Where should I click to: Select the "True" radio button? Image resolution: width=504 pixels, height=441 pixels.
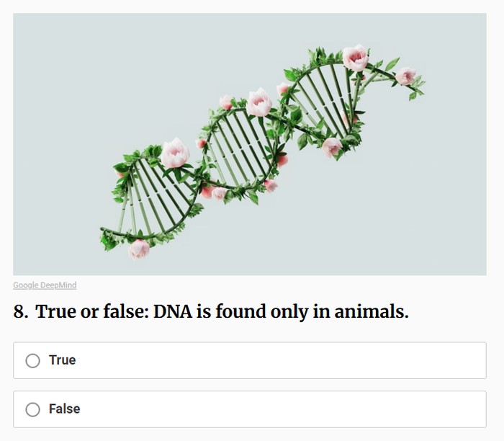tap(32, 360)
